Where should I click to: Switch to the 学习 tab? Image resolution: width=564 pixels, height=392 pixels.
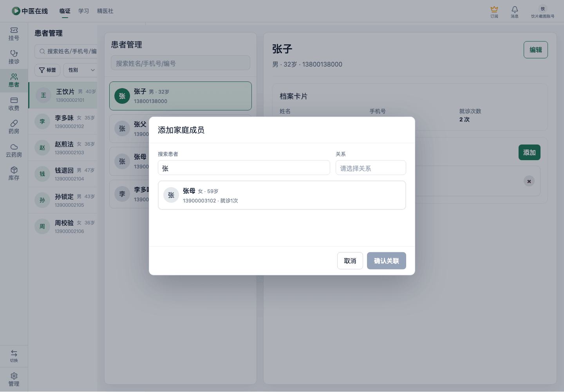coord(84,11)
